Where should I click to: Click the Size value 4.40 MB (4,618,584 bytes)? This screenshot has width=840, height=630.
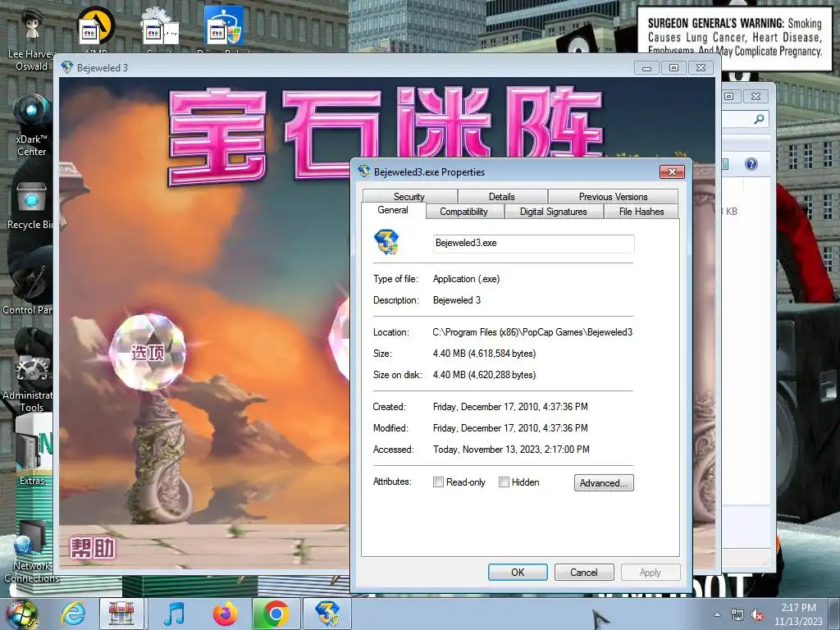point(484,354)
